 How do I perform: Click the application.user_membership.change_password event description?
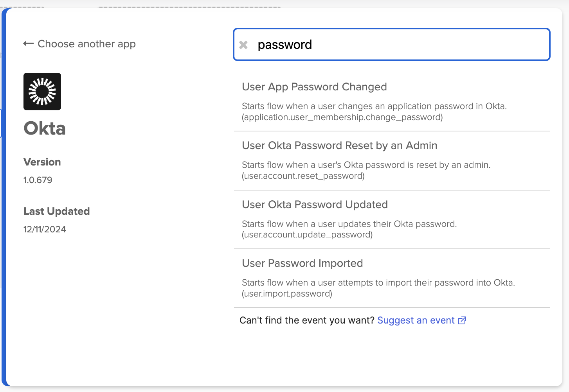(342, 117)
